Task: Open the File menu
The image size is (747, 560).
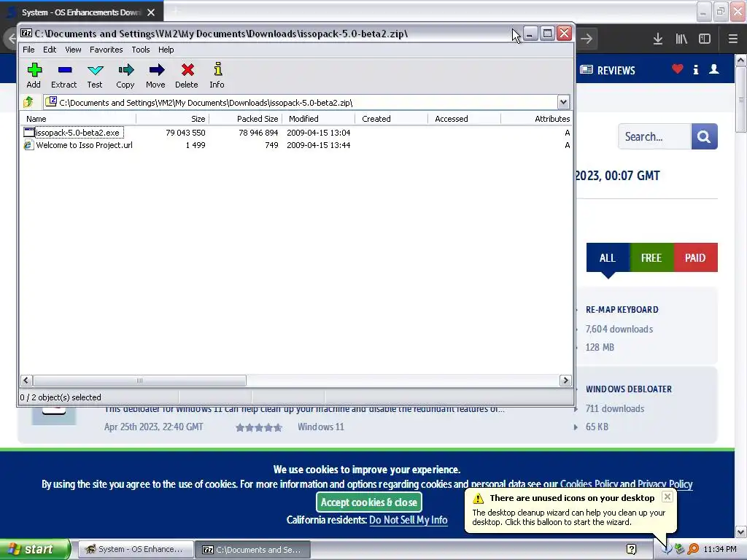Action: coord(28,50)
